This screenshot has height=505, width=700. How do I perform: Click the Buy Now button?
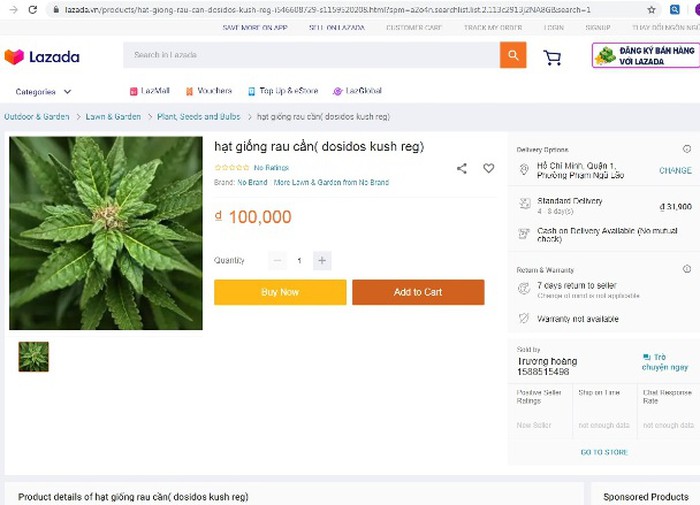(280, 292)
